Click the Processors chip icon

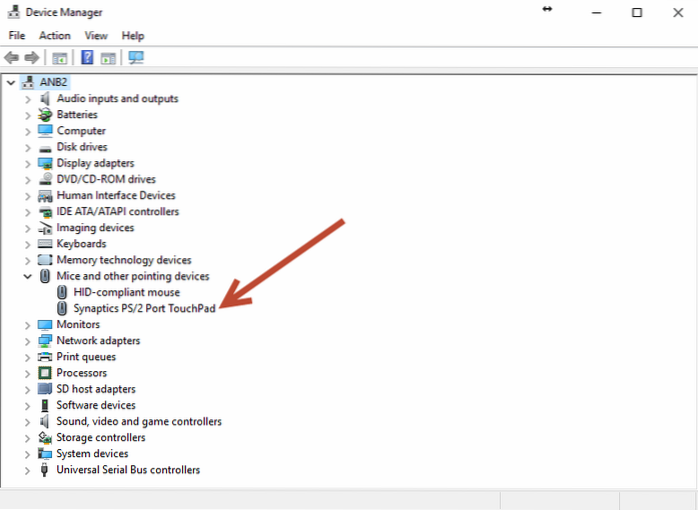(x=45, y=373)
